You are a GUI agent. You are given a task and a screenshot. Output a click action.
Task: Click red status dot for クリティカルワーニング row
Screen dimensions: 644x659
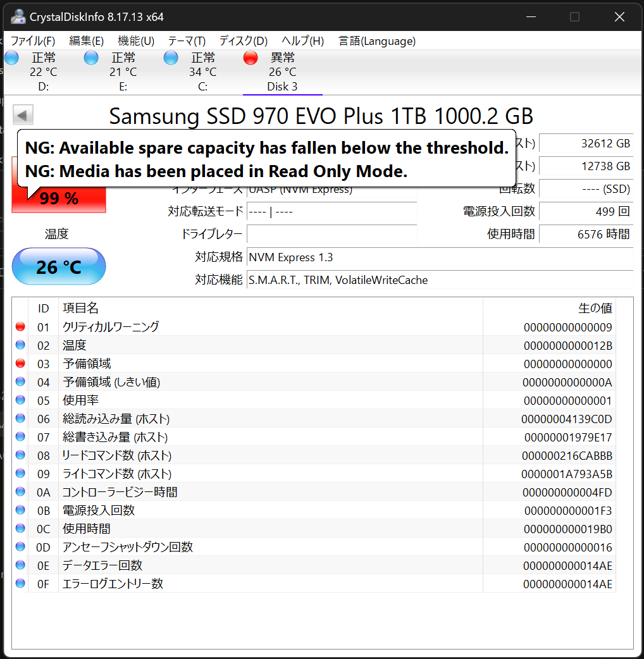20,326
